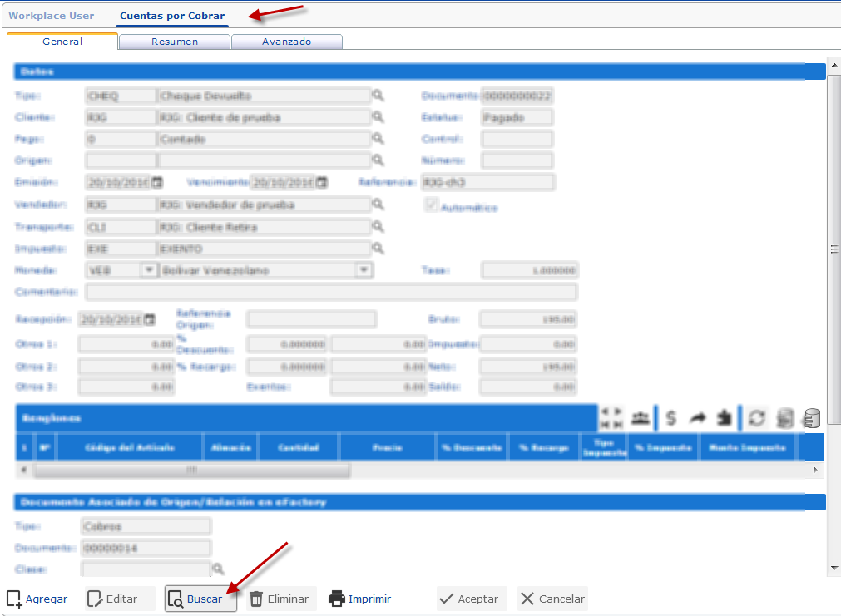Open the Clase lookup magnifier icon
This screenshot has width=841, height=616.
point(218,569)
